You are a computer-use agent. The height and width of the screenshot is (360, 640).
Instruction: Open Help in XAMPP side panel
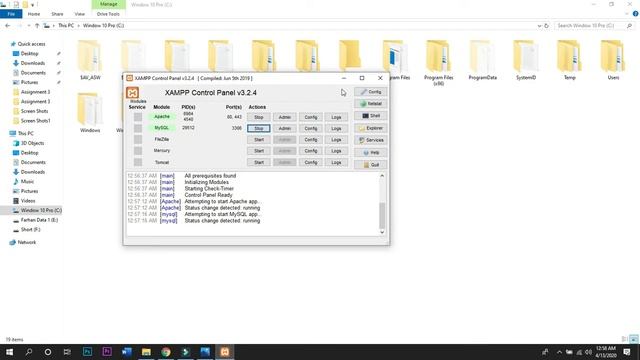pos(371,152)
